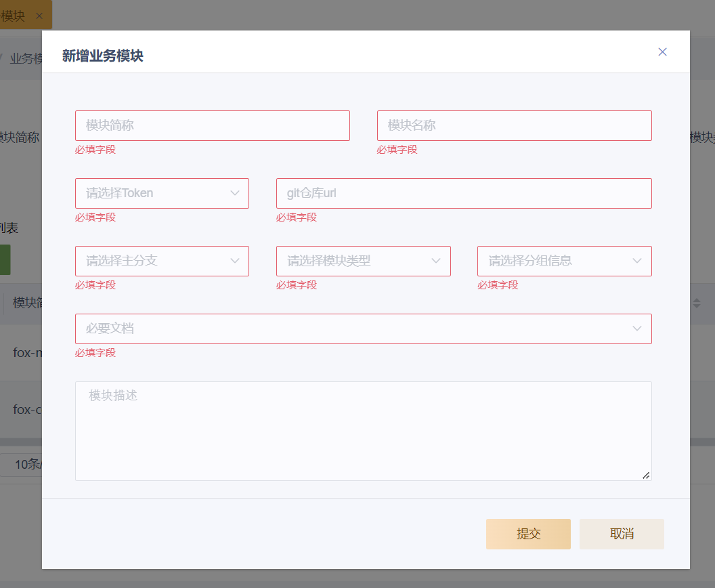Click the git仓库url input box

pos(463,194)
